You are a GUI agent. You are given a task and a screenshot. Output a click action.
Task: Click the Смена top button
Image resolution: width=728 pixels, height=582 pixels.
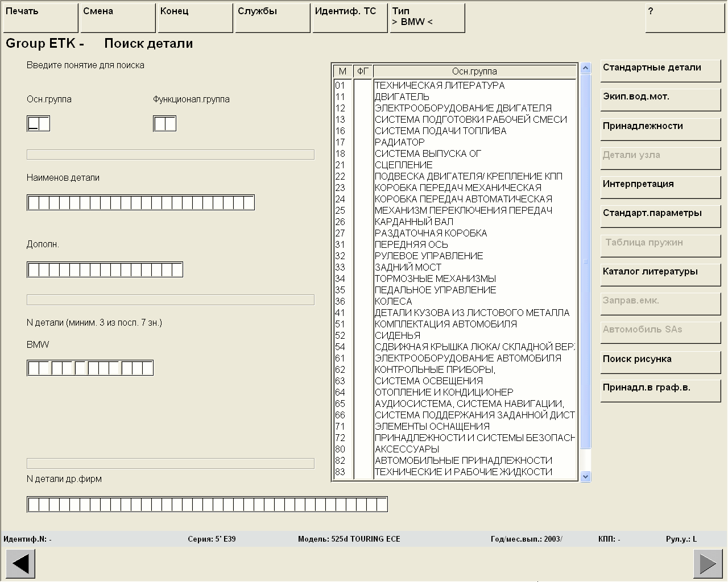coord(118,18)
